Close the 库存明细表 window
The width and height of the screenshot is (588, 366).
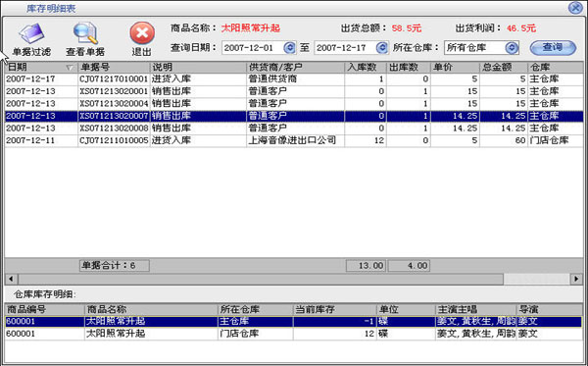click(575, 8)
